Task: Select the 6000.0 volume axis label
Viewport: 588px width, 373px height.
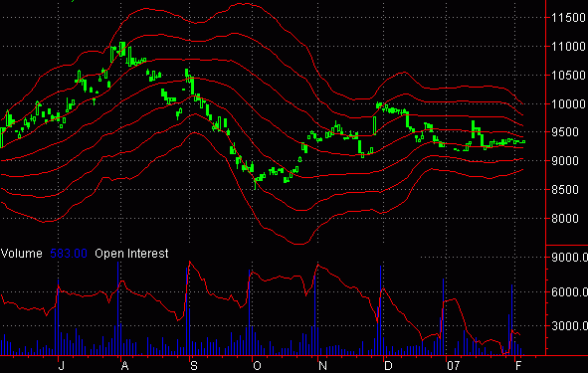Action: pos(570,291)
